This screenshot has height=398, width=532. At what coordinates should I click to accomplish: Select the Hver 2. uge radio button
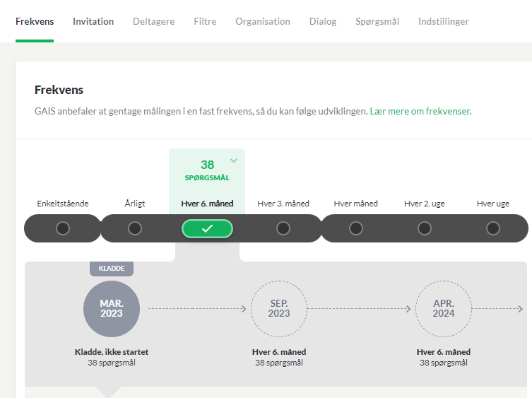pyautogui.click(x=425, y=228)
